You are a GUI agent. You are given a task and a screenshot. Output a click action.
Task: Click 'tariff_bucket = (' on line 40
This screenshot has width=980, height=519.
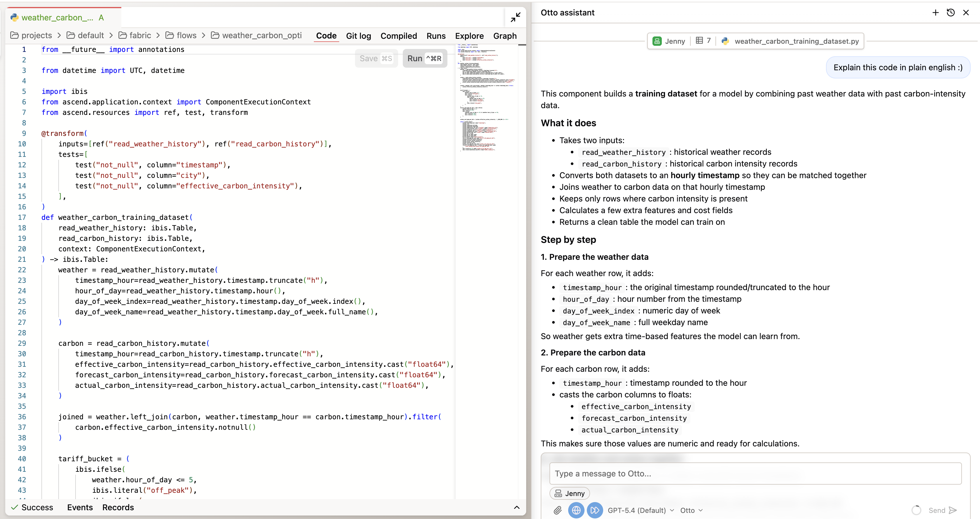[x=94, y=459]
